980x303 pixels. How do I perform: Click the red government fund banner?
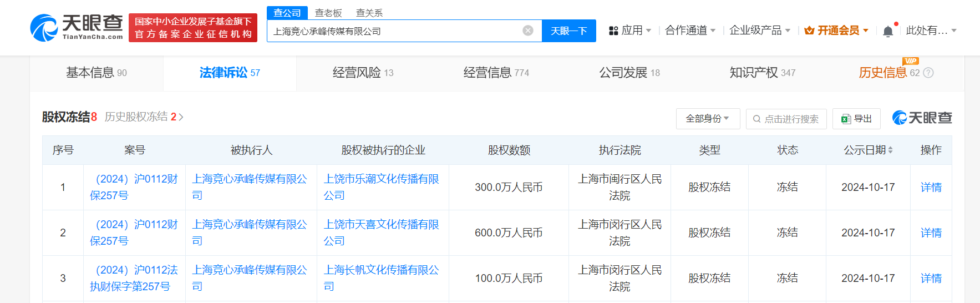coord(193,28)
